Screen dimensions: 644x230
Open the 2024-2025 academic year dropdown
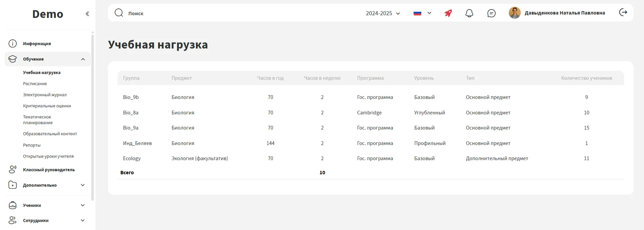tap(383, 13)
